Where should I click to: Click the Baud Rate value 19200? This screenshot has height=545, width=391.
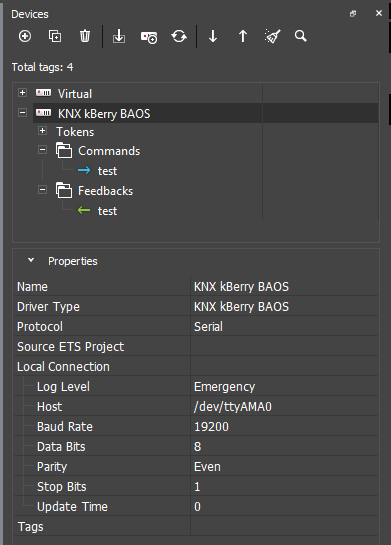tap(284, 426)
